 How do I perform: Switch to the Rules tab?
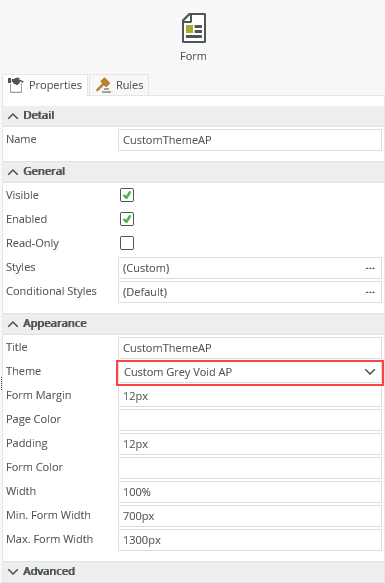click(x=119, y=85)
